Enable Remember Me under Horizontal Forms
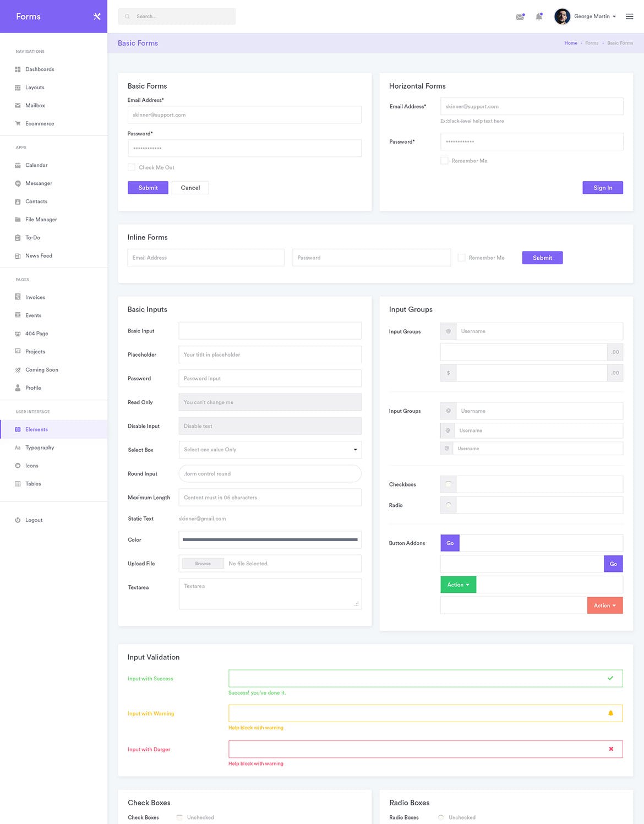The image size is (644, 824). (444, 160)
